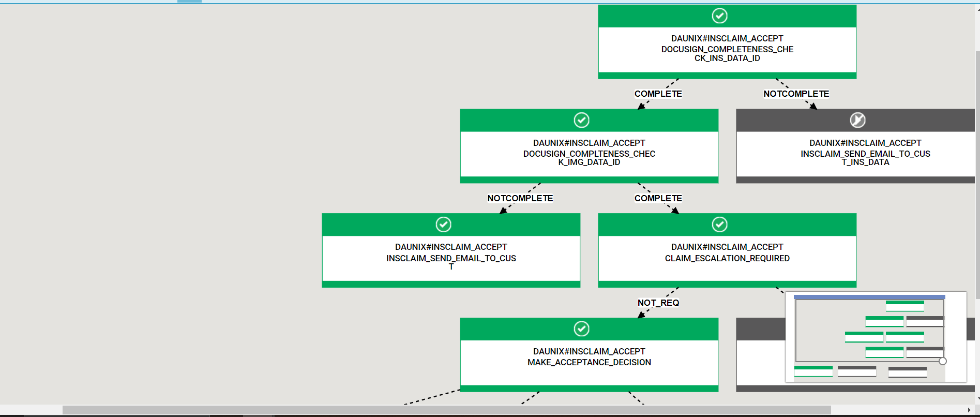Click the checkmark icon on CLAIM_ESCALATION_REQUIRED node
Screen dimensions: 980x417
(x=719, y=225)
